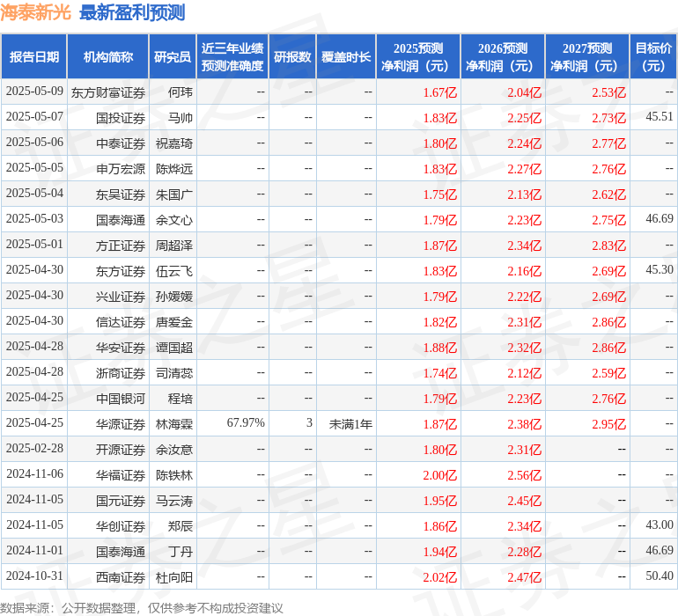This screenshot has width=678, height=616.
Task: Click researcher name 杜向阳
Action: [x=174, y=576]
